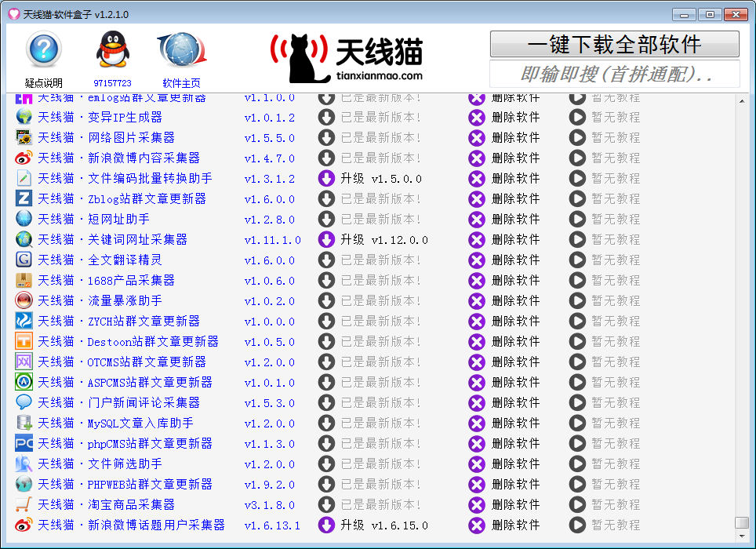Viewport: 756px width, 549px height.
Task: Click the vertical scrollbar thumb
Action: tap(742, 522)
